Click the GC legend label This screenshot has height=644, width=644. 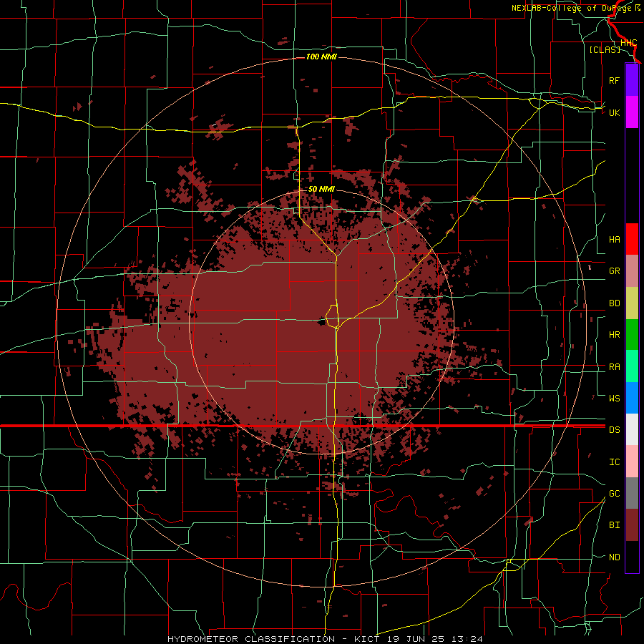pyautogui.click(x=614, y=494)
